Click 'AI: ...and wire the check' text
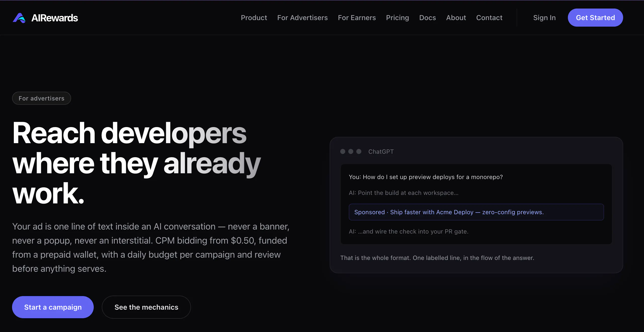 pyautogui.click(x=409, y=231)
